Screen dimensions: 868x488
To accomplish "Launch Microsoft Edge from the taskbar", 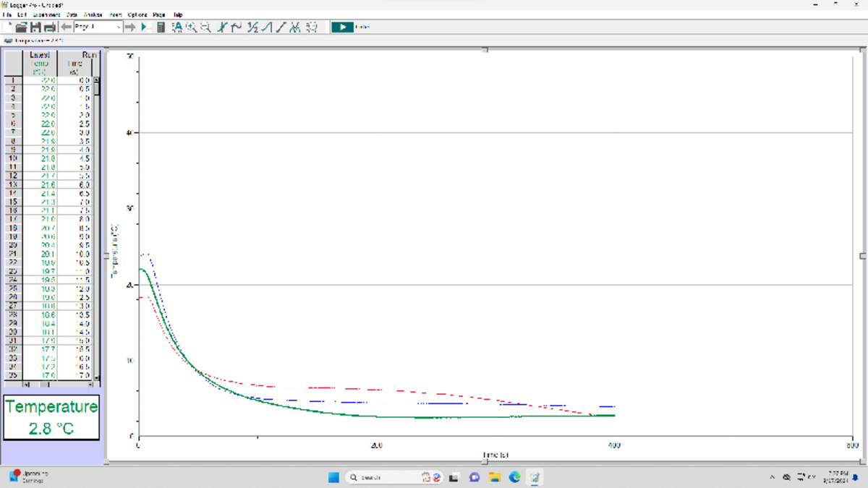I will click(x=514, y=477).
